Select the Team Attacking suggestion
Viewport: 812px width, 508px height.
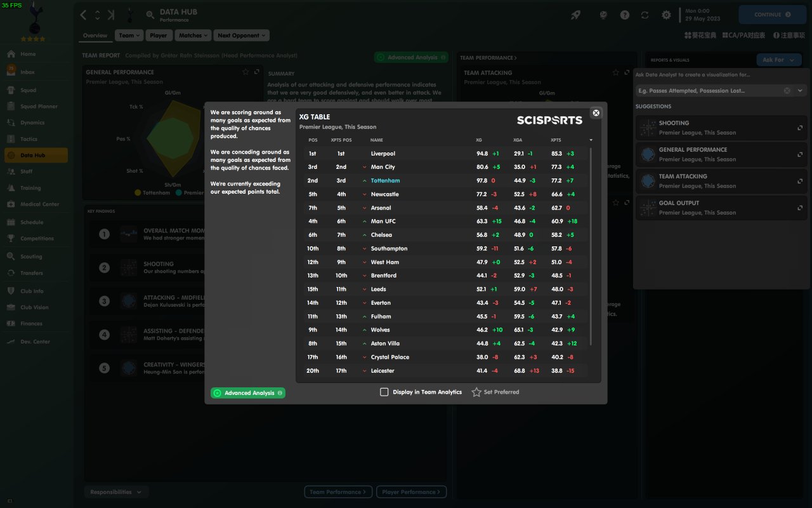721,181
